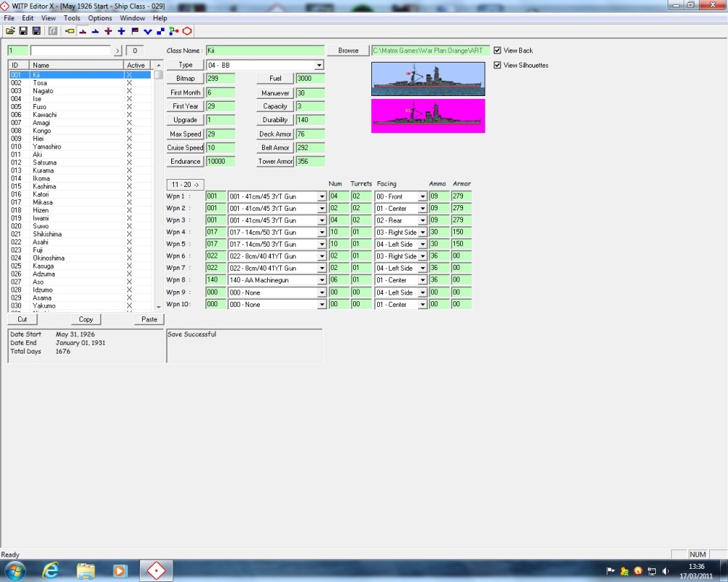Toggle the Active X mark for Mikasa
Screen dimensions: 728x582
click(x=130, y=202)
